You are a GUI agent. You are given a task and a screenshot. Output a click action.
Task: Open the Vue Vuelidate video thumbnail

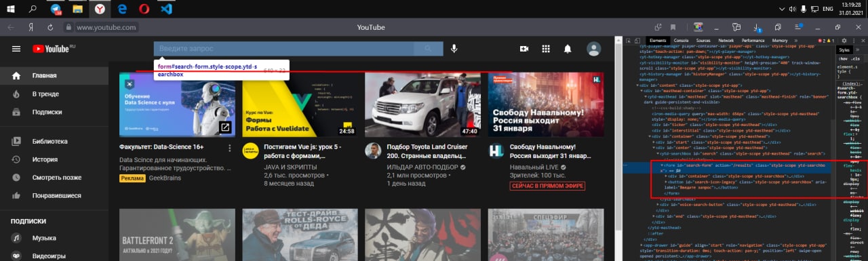point(300,105)
